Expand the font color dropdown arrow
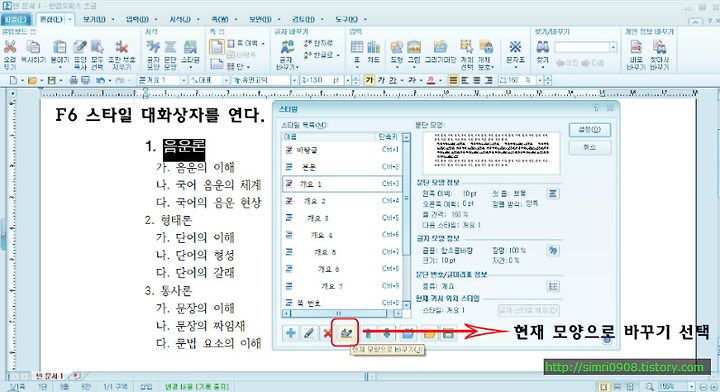Screen dimensions: 720x392 pos(440,80)
